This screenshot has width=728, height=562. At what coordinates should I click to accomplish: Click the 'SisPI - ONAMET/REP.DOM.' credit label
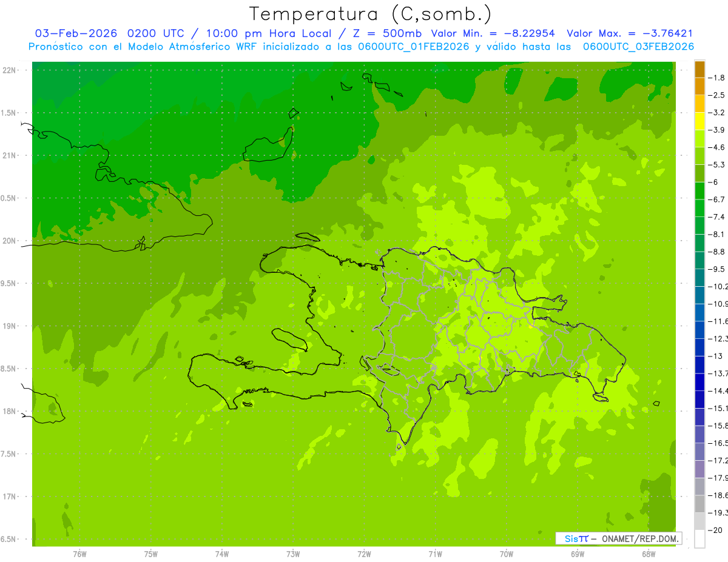click(619, 538)
